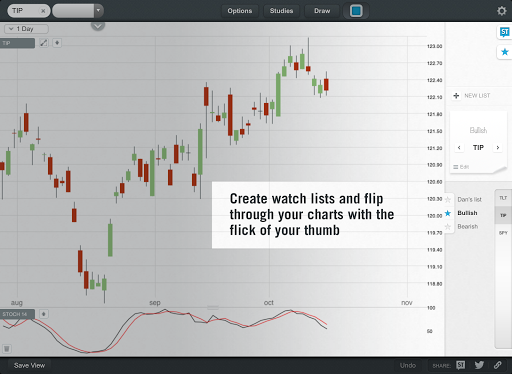Viewport: 512px width, 374px height.
Task: Click the expand chart diagonal-arrow icon
Action: click(x=44, y=43)
